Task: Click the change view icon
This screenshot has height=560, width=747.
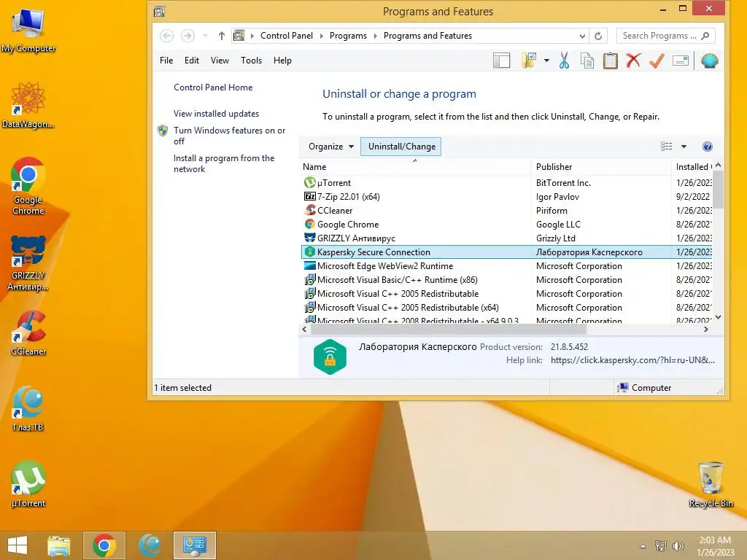Action: click(667, 147)
